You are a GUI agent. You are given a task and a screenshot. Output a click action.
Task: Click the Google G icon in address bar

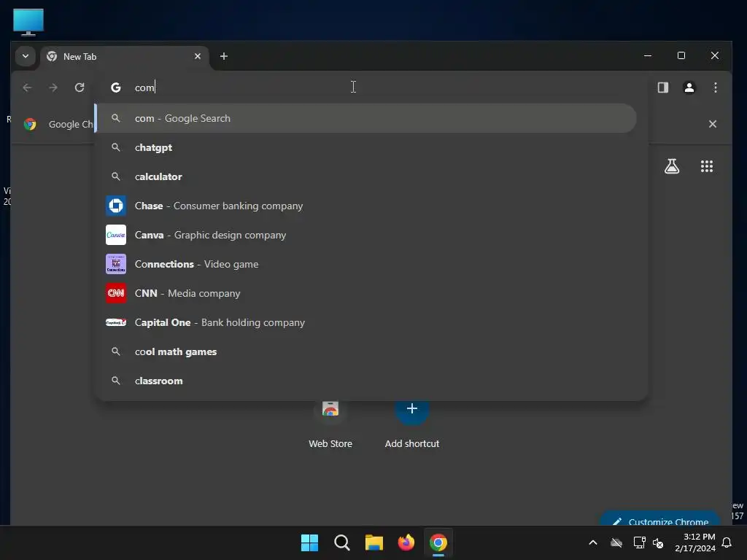click(116, 87)
